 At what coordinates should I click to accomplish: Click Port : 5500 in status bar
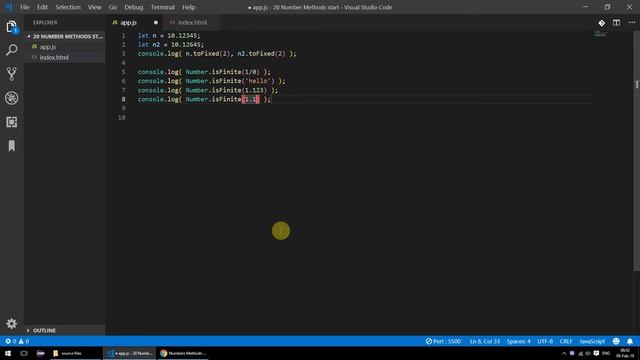(443, 341)
